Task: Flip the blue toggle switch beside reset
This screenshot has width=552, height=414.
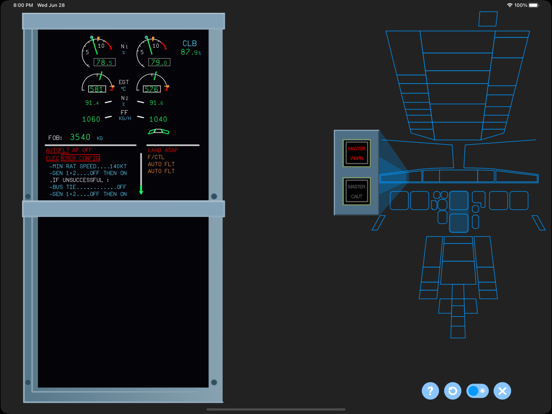Action: pos(477,391)
